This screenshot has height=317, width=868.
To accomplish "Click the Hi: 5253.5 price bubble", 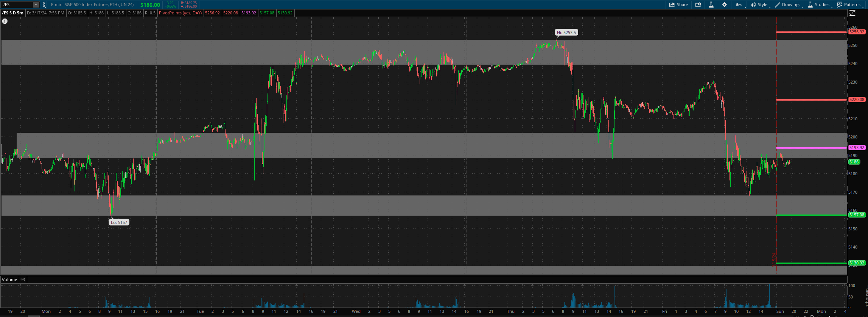I will [x=566, y=33].
